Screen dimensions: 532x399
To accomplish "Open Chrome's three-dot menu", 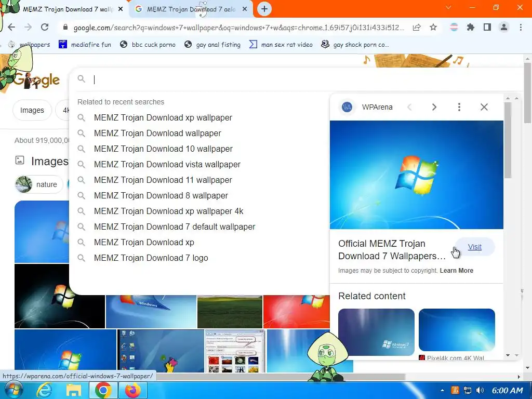I will [521, 28].
